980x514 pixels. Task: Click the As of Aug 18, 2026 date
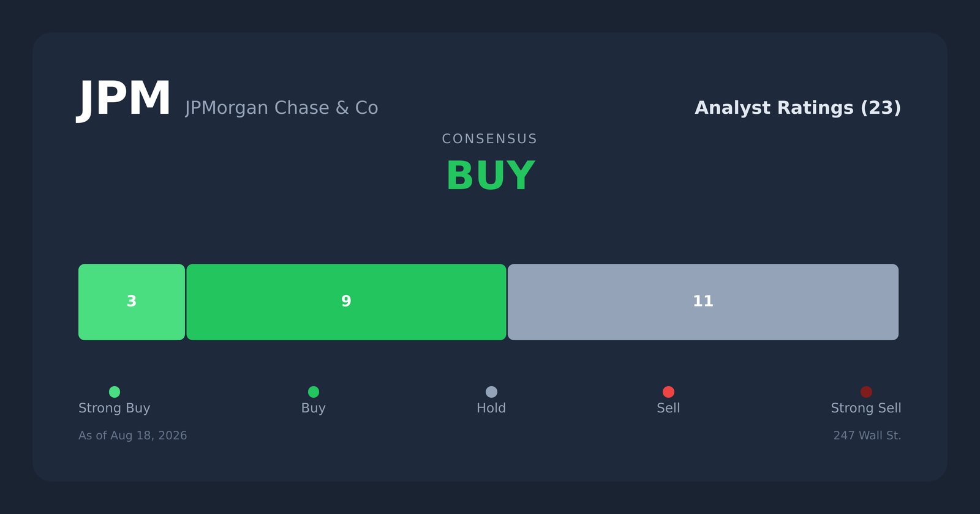(133, 436)
